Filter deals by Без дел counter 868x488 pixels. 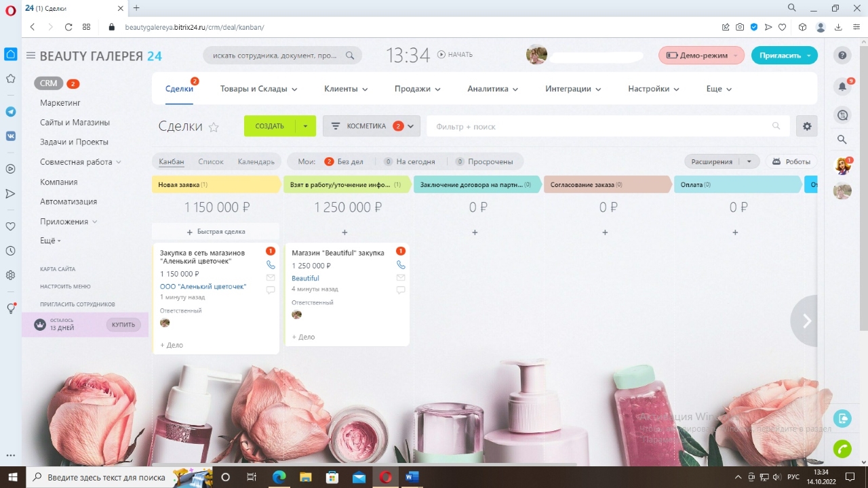tap(344, 162)
